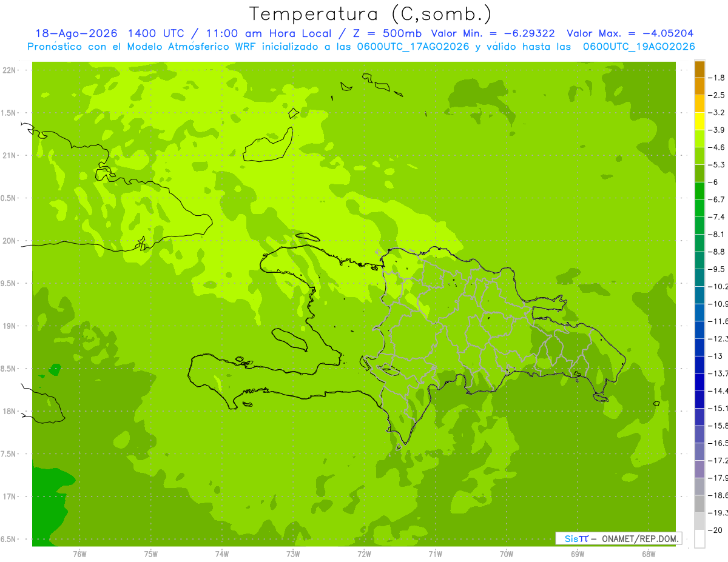
Task: Click the '-3.9' legend value
Action: point(717,130)
